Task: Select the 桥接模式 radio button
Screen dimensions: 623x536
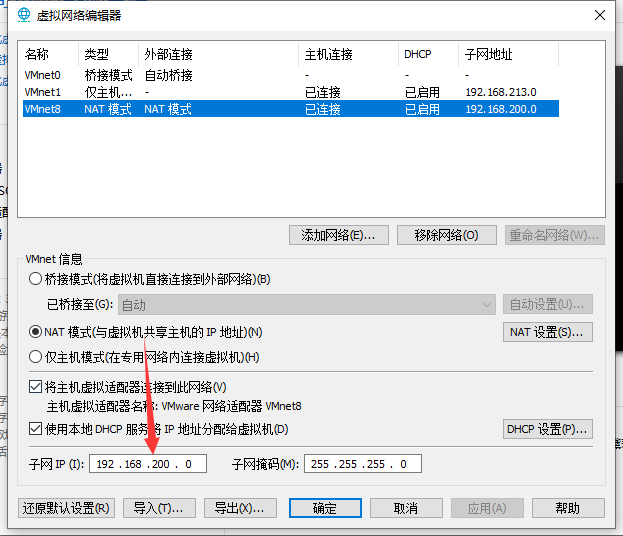Action: 36,279
